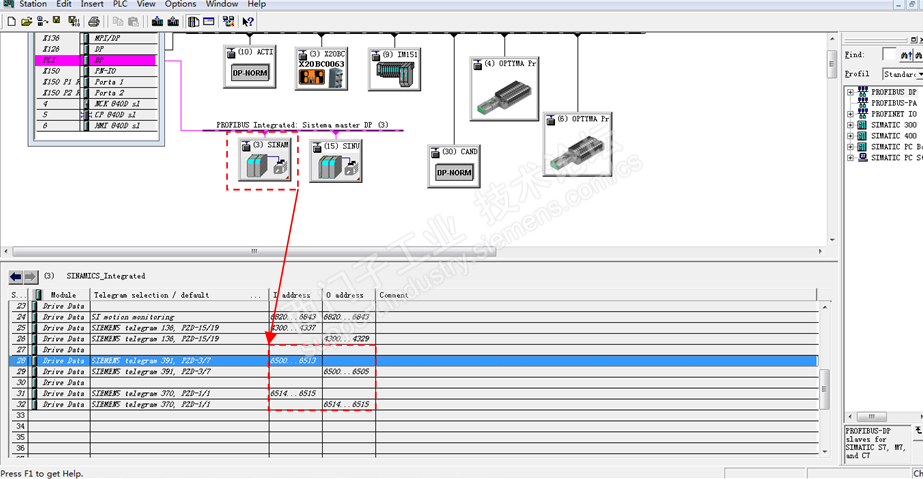Select the X150 PN-IO rack row
The width and height of the screenshot is (923, 479).
tap(97, 71)
